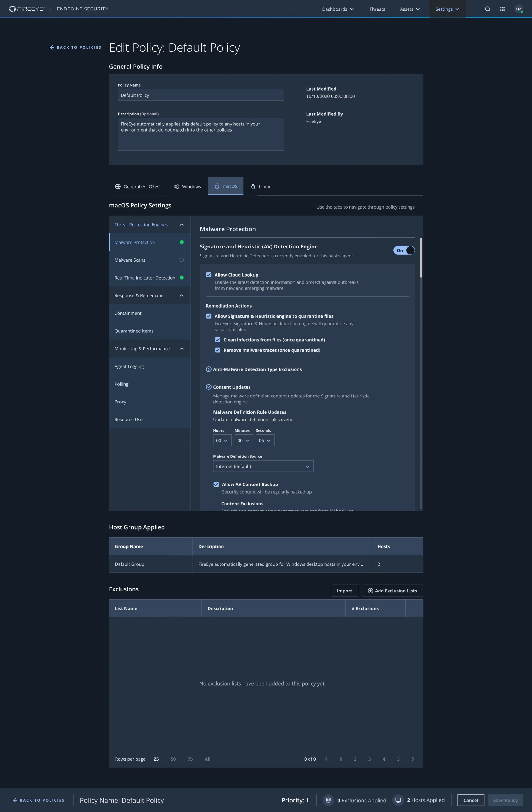Click the top Back to Policies arrow
This screenshot has width=532, height=812.
pos(52,47)
